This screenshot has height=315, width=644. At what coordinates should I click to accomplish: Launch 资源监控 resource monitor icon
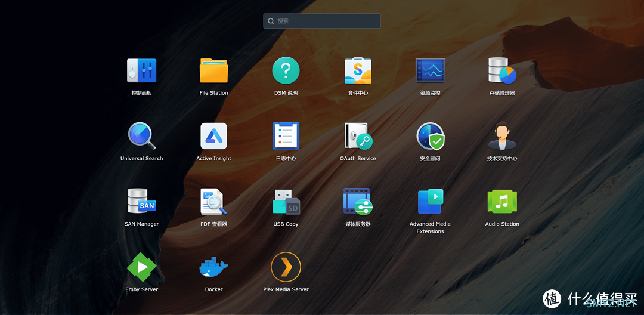click(430, 70)
